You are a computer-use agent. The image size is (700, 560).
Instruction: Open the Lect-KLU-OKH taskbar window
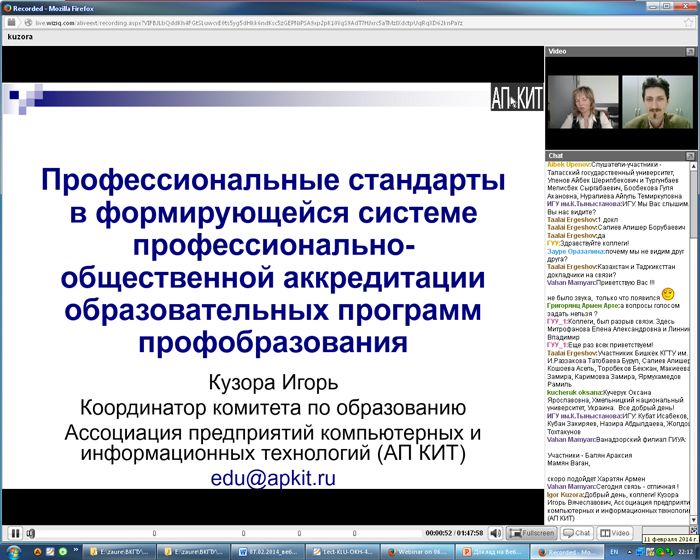coord(343,552)
